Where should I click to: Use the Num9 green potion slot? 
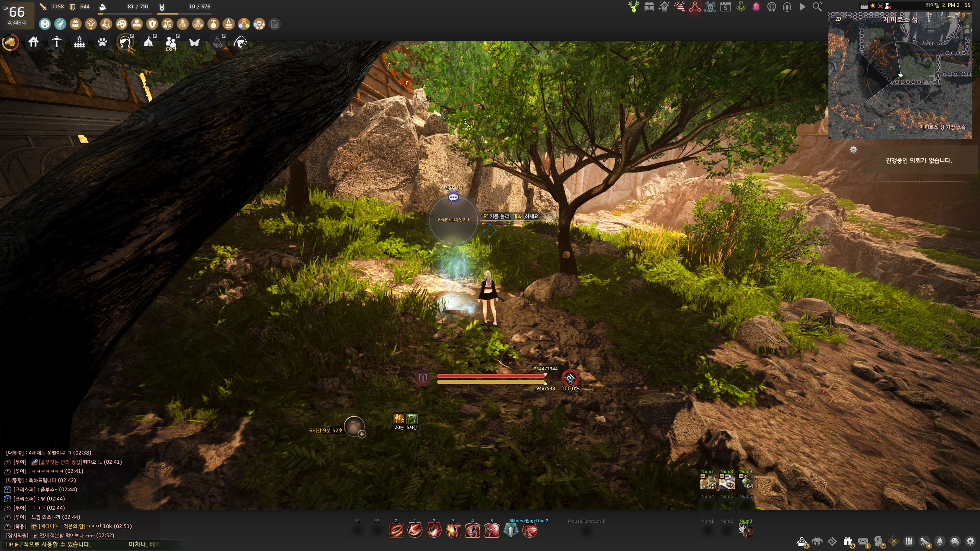click(x=746, y=482)
